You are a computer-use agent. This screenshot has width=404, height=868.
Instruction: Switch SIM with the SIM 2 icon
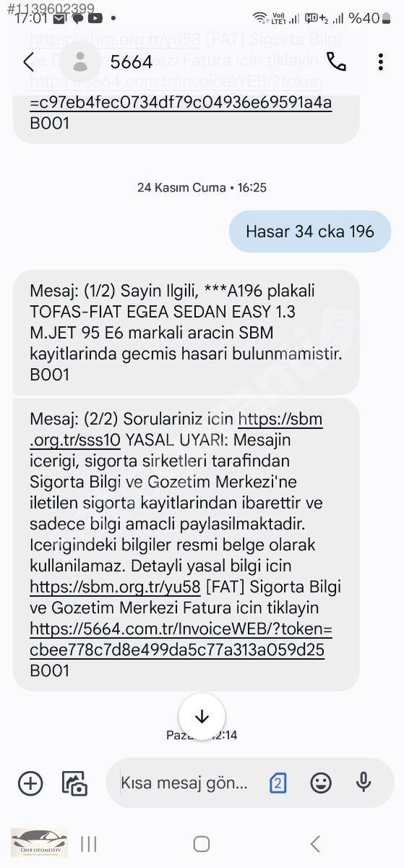click(278, 783)
